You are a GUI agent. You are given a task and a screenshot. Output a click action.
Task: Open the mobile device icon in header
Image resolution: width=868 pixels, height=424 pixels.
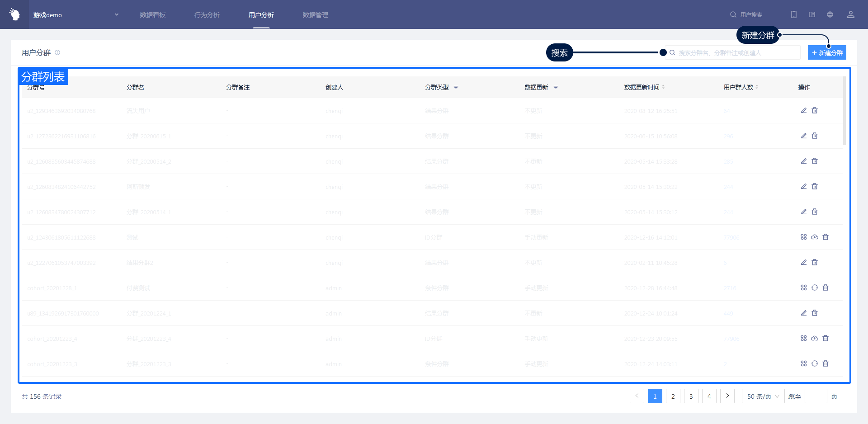pos(793,15)
